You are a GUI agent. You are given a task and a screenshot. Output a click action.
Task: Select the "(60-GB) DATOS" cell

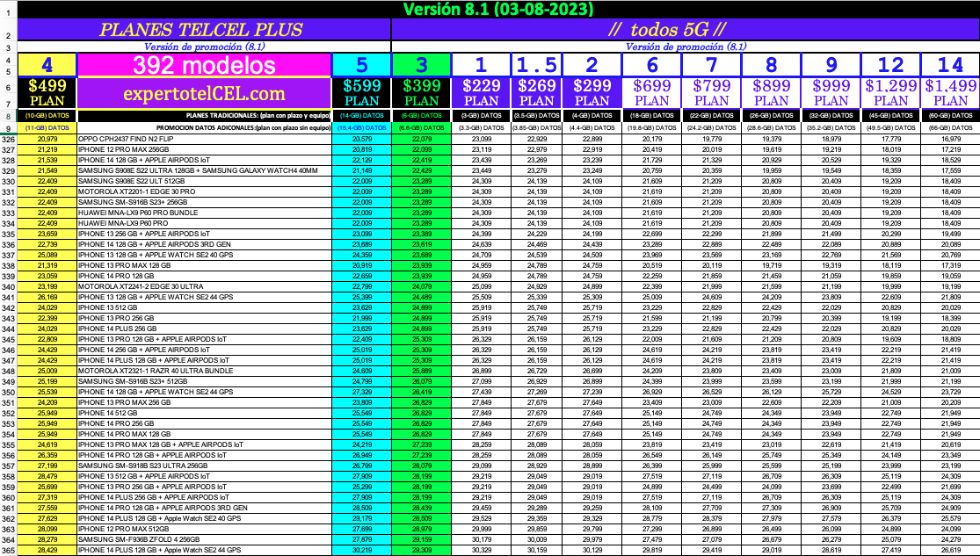point(951,116)
